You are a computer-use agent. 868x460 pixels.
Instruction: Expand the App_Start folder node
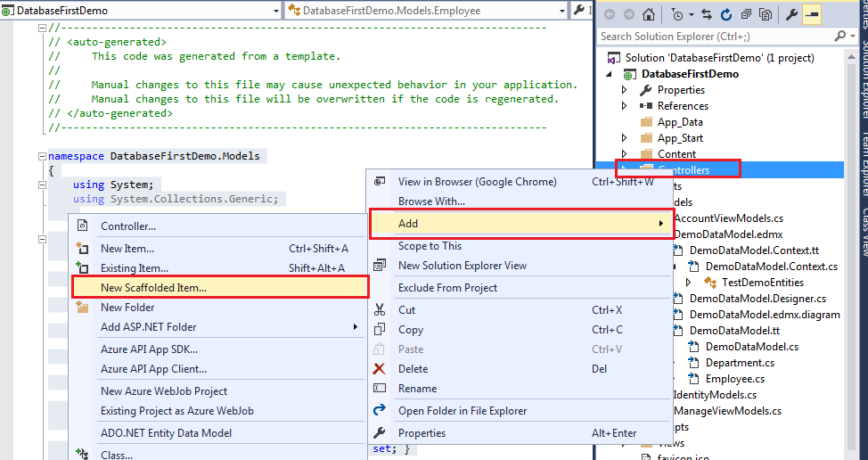(625, 138)
